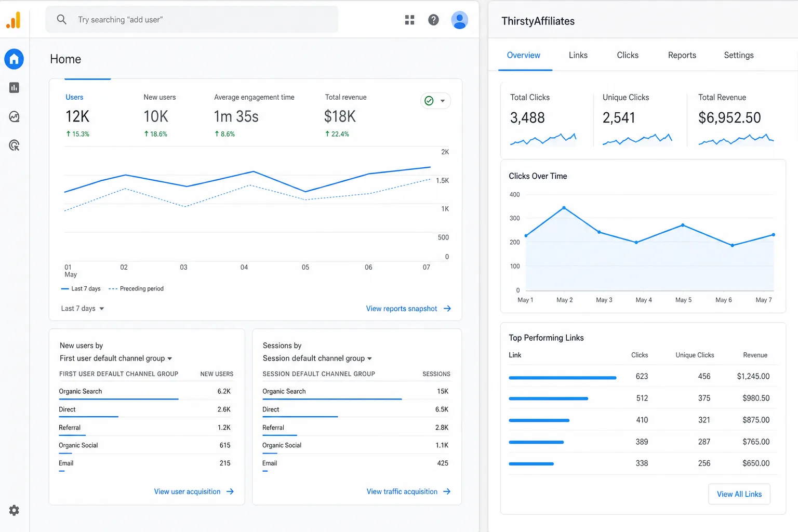Switch to the Links tab

pos(578,55)
